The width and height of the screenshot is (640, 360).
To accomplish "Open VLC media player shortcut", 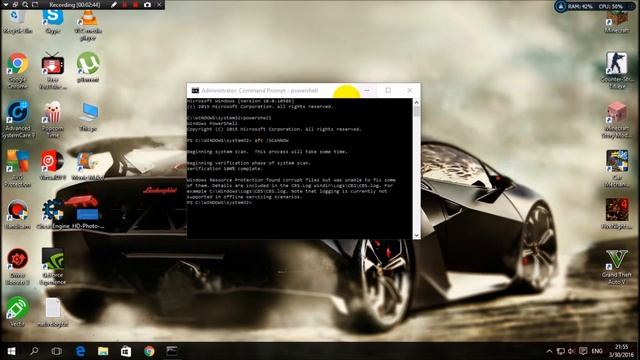I will [x=88, y=24].
